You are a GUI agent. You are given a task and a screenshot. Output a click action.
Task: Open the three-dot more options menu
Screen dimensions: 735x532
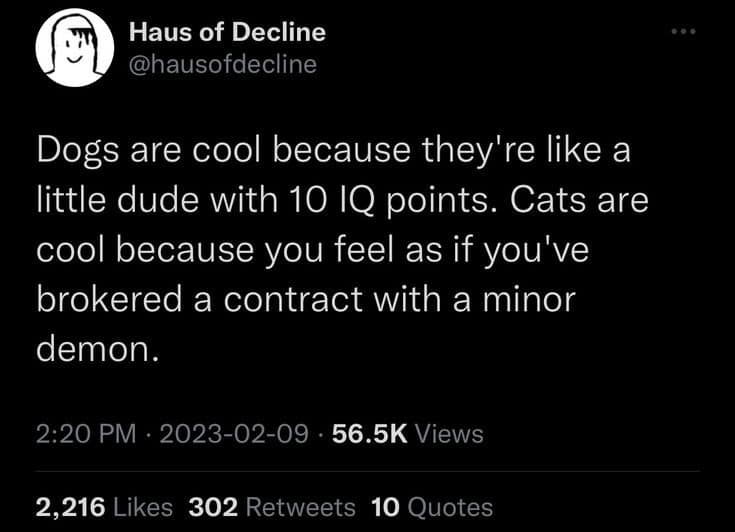pos(683,31)
